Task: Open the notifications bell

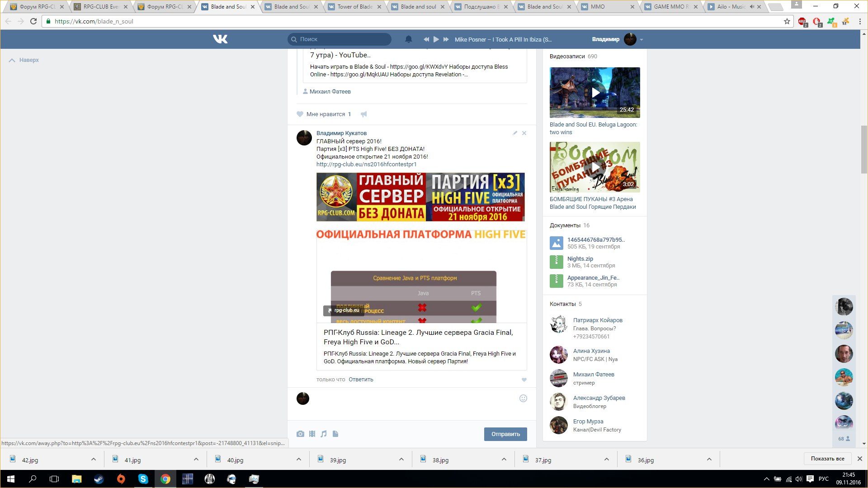Action: click(x=408, y=39)
